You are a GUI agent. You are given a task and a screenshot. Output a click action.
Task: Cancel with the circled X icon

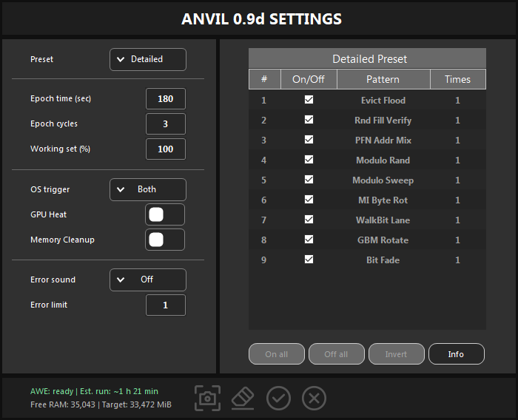click(x=314, y=399)
